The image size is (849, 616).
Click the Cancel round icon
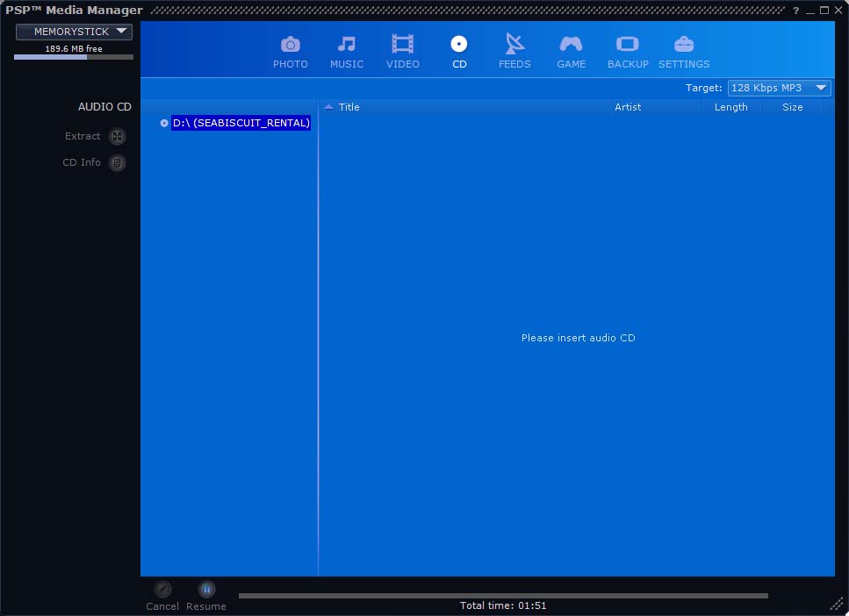(162, 589)
